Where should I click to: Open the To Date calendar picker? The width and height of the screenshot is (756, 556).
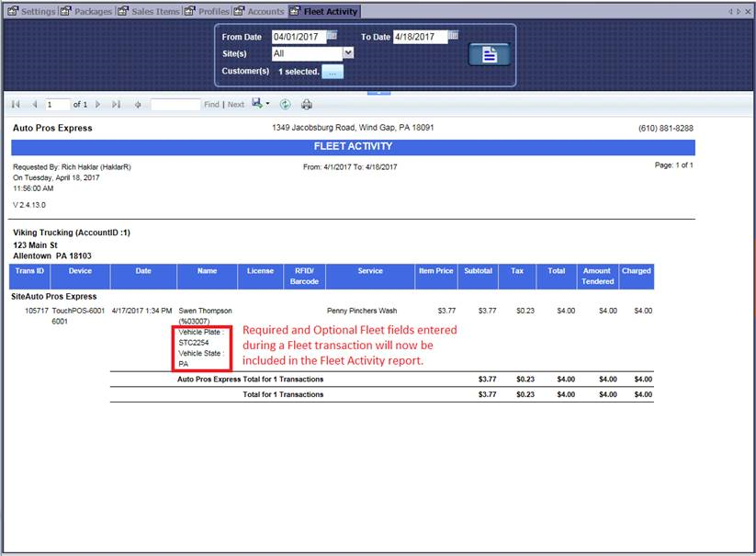(453, 35)
